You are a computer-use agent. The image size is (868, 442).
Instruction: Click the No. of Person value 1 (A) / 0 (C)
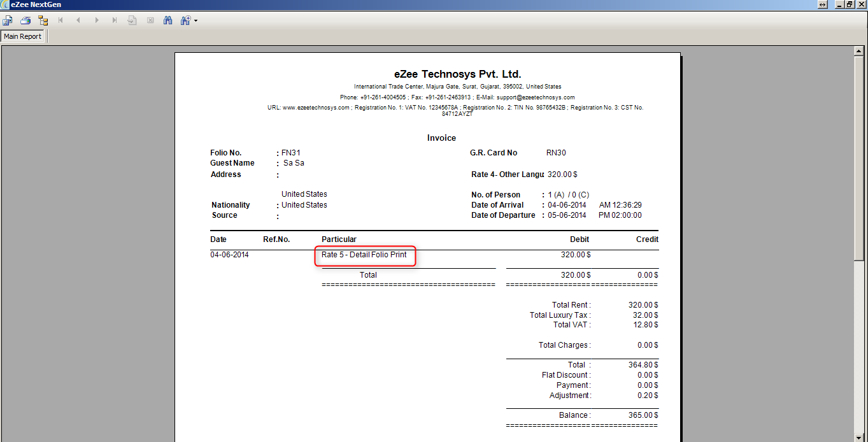click(x=569, y=195)
